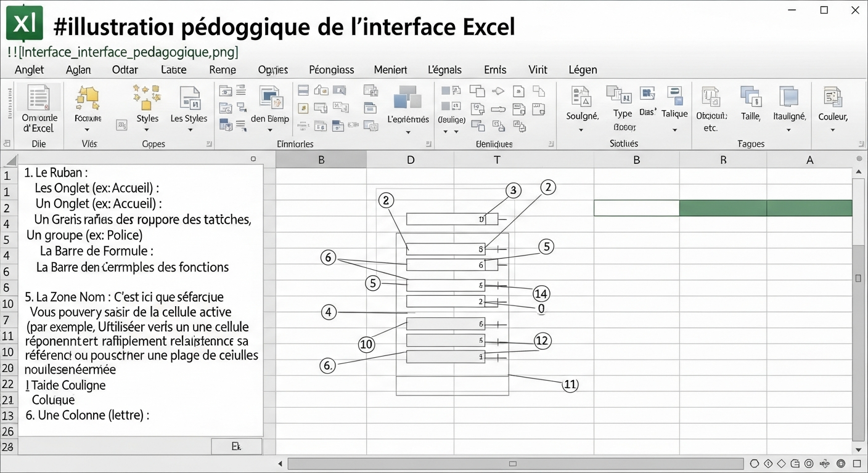Image resolution: width=868 pixels, height=473 pixels.
Task: Click the icon above the "Talique" label
Action: coord(674,95)
